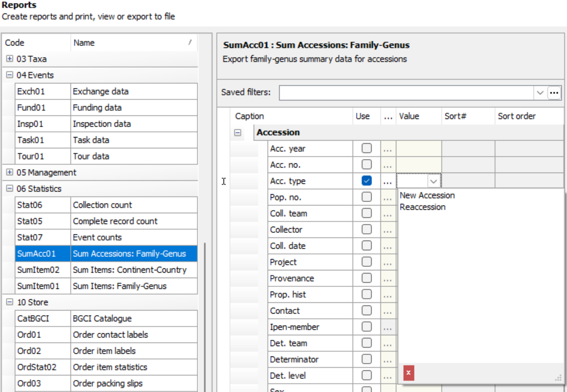Viewport: 567px width, 392px height.
Task: Check the Ipen-member Use checkbox
Action: click(366, 327)
